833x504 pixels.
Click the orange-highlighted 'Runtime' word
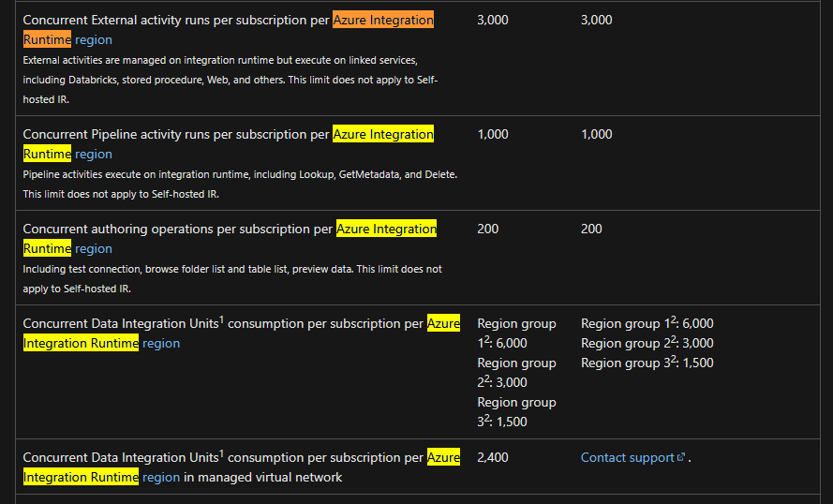coord(47,40)
